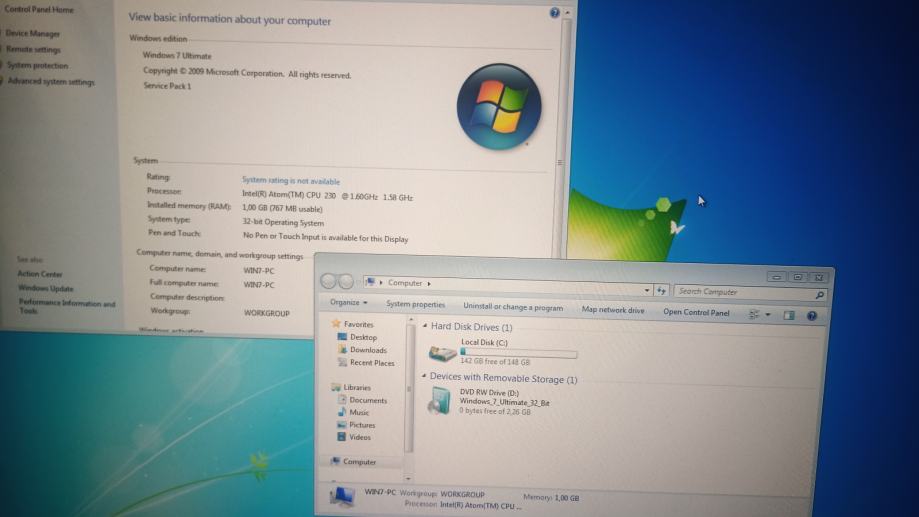Collapse the Hard Disk Drives group
Image resolution: width=919 pixels, height=517 pixels.
click(423, 327)
